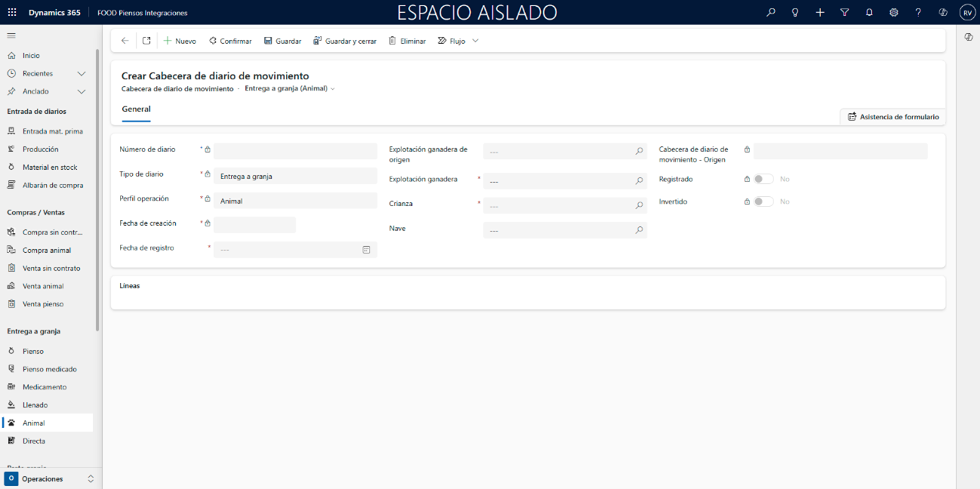Click the Guardar y cerrar button
This screenshot has width=980, height=489.
tap(345, 41)
